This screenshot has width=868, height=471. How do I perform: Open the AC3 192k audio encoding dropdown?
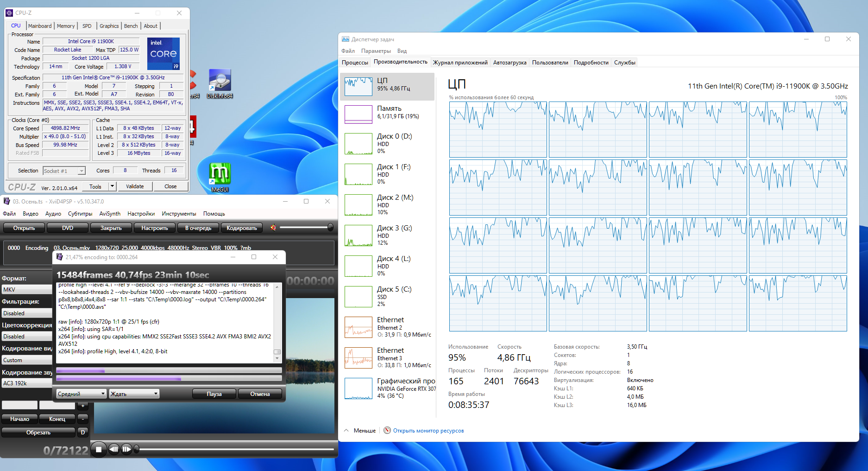[27, 383]
